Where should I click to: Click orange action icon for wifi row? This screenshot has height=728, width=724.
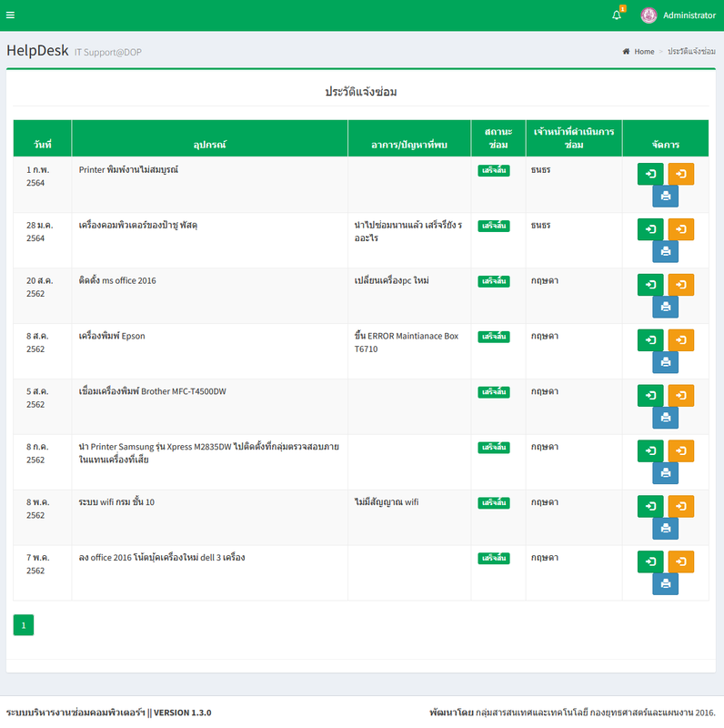coord(680,507)
